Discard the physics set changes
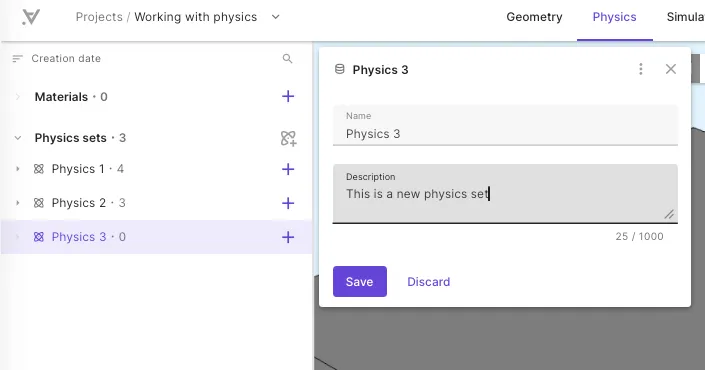Viewport: 705px width, 370px height. [x=428, y=282]
